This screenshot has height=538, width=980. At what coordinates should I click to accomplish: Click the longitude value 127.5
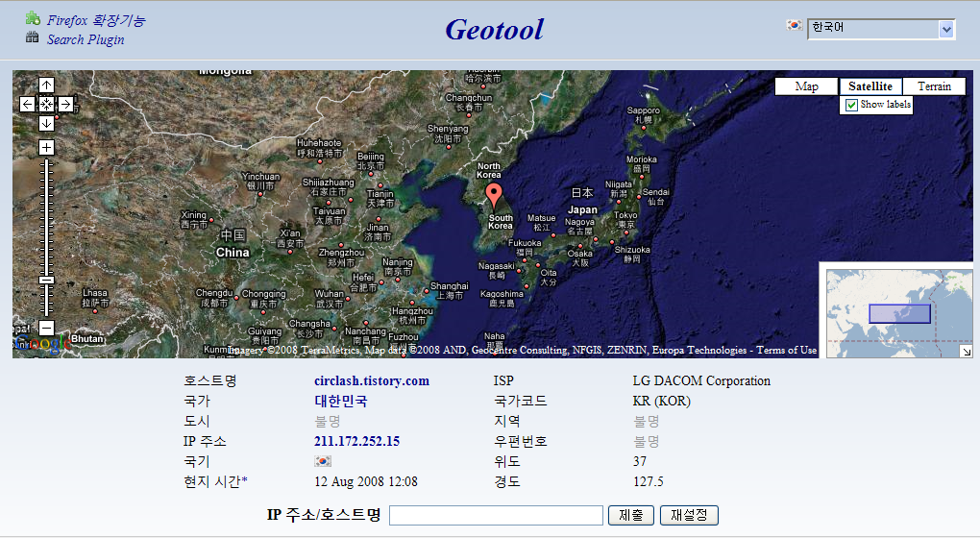(x=649, y=481)
